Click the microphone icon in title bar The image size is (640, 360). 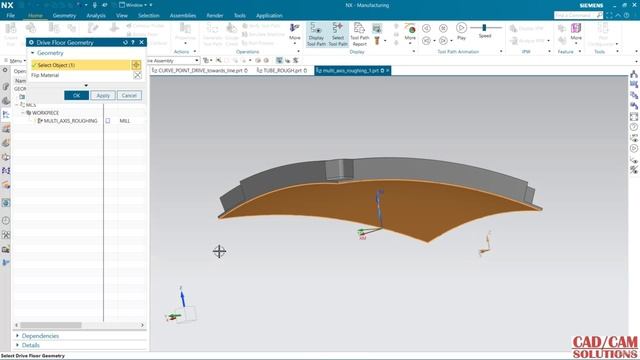(x=95, y=5)
